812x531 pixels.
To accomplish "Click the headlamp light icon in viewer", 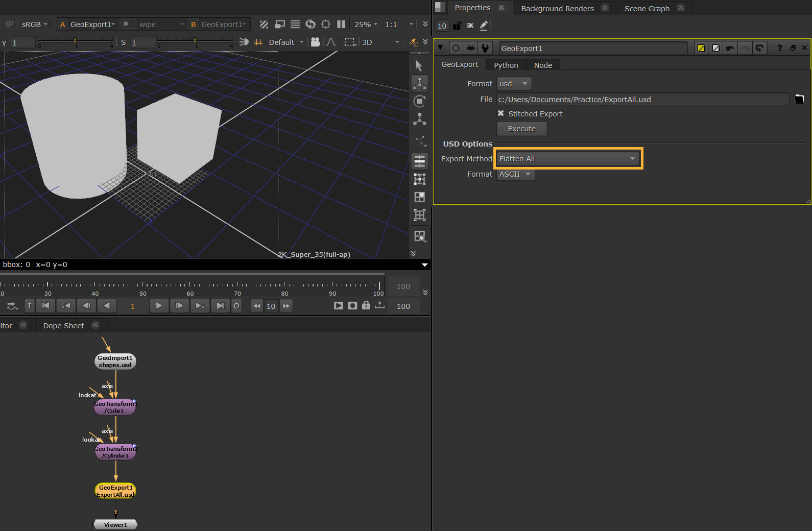I will [x=244, y=42].
